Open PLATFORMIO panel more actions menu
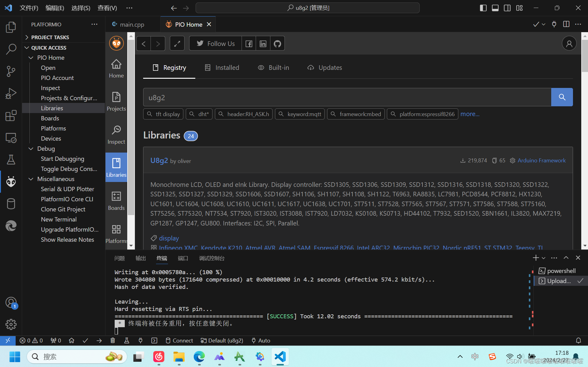588x367 pixels. (x=94, y=24)
